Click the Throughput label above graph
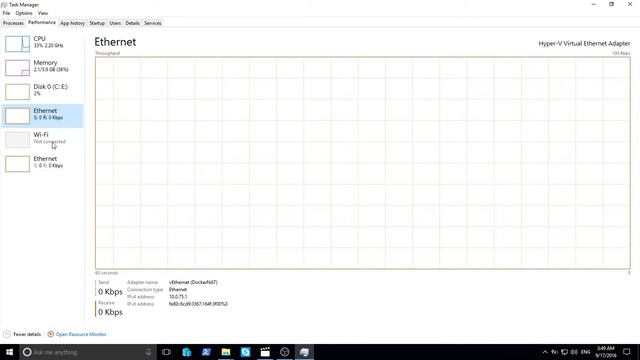This screenshot has width=640, height=360. pyautogui.click(x=107, y=53)
